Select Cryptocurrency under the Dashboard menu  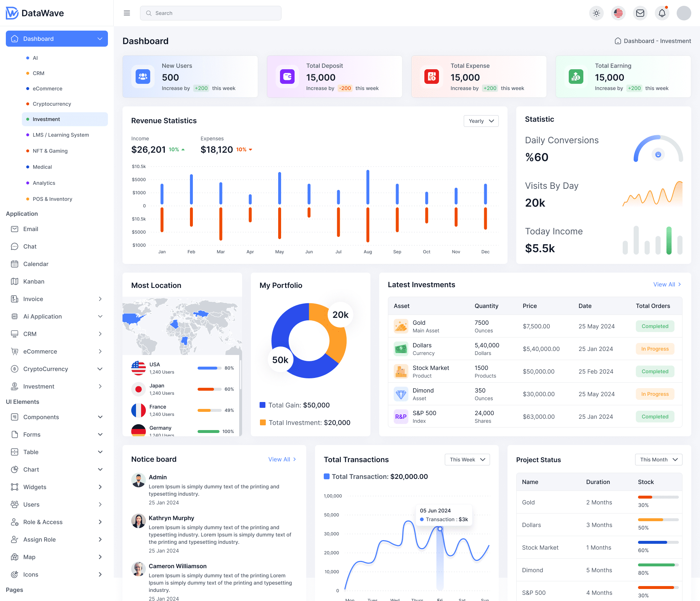[51, 104]
